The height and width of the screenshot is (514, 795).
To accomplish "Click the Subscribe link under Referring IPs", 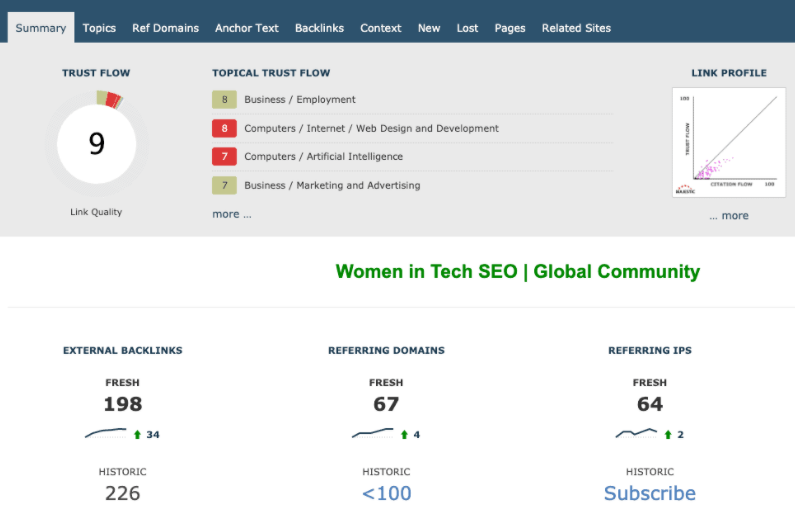I will pyautogui.click(x=649, y=493).
